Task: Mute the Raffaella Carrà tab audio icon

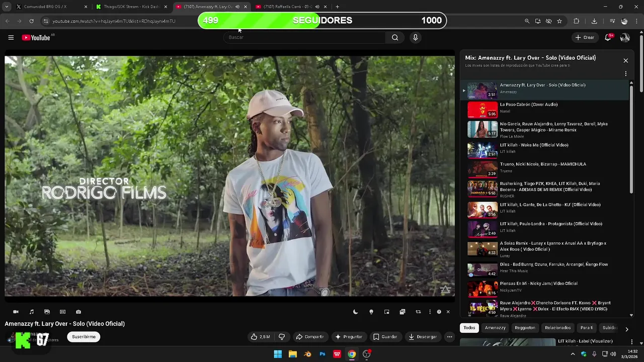Action: tap(317, 7)
